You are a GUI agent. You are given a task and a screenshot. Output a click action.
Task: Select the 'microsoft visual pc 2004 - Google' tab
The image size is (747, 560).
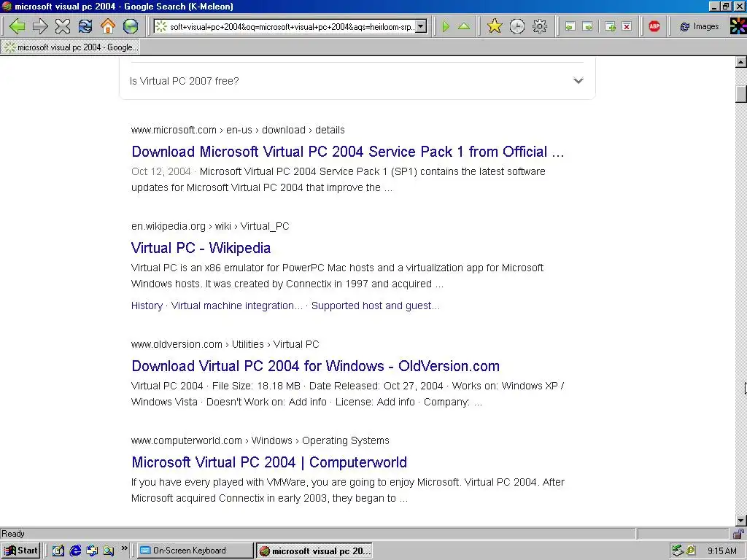point(71,47)
